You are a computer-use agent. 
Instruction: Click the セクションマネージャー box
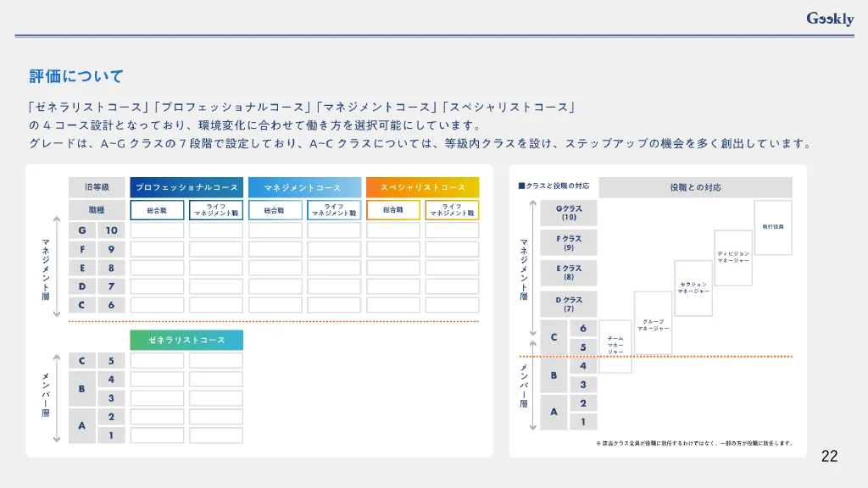tap(693, 288)
